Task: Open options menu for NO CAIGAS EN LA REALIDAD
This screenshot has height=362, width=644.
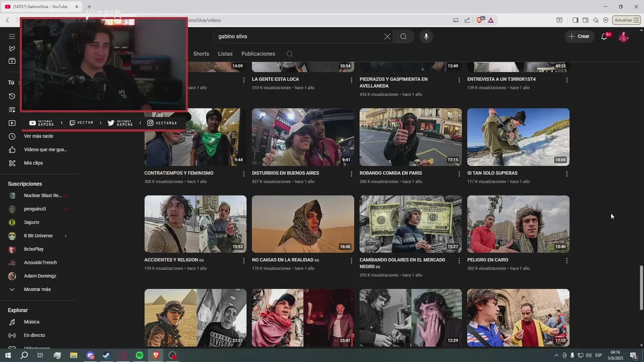Action: coord(352,261)
